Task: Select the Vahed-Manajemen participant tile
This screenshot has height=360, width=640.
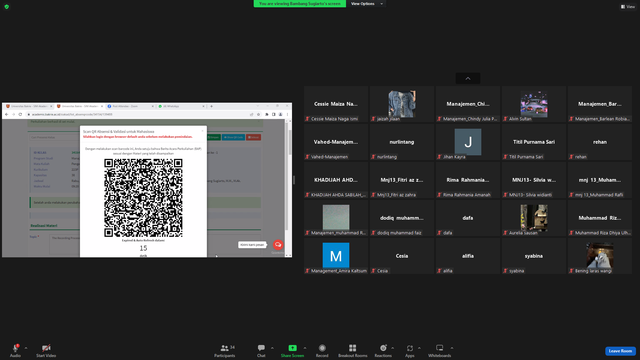Action: (x=336, y=142)
